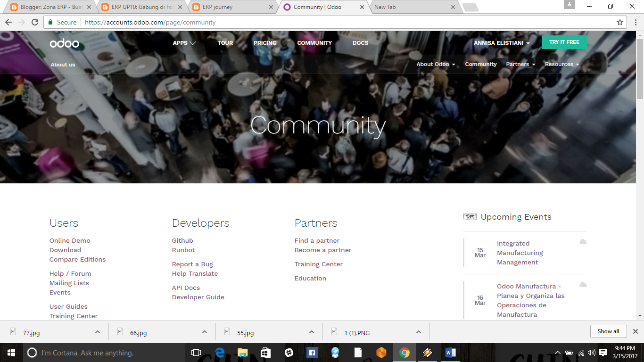
Task: Bookmark this page with the star icon
Action: coord(620,22)
